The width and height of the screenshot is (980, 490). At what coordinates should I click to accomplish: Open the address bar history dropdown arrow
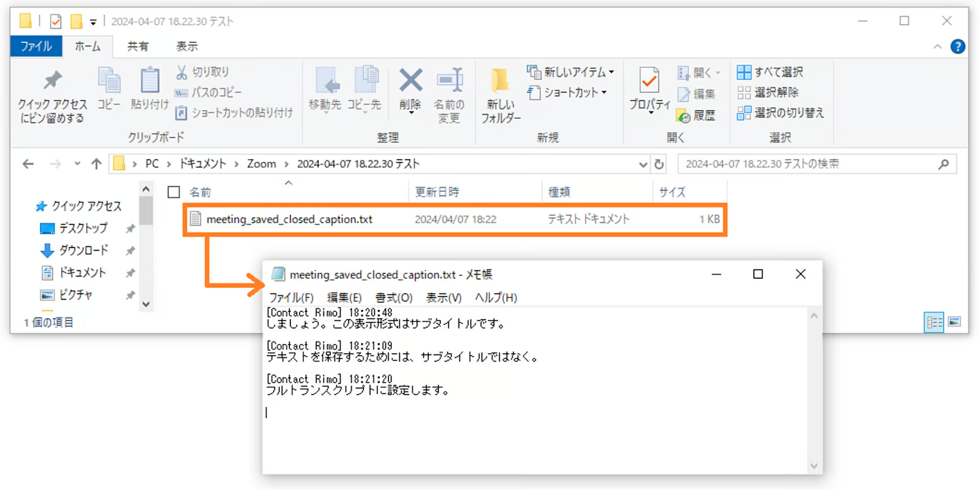tap(643, 164)
